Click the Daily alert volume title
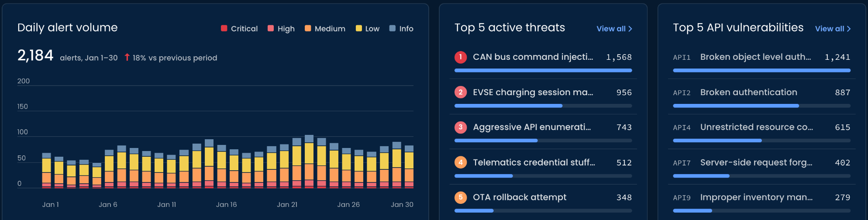Viewport: 868px width, 220px height. (68, 27)
